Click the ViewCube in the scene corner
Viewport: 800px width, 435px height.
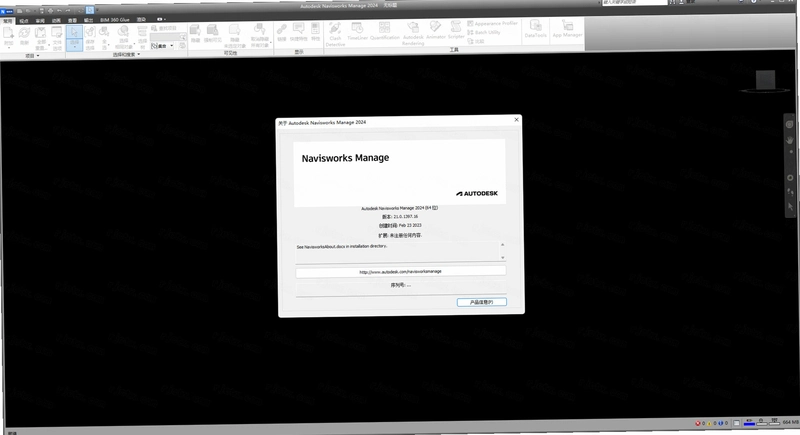click(x=765, y=82)
